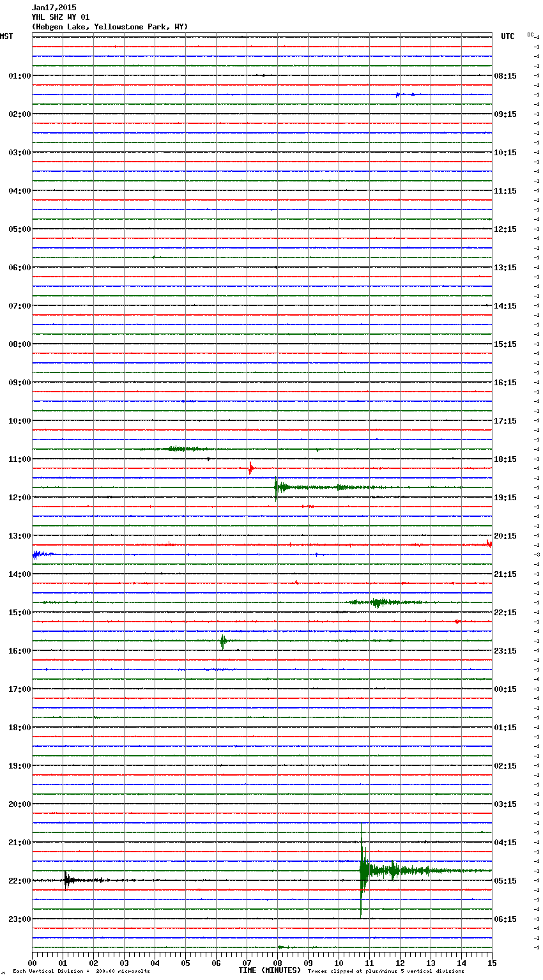Click the 14:15 UTC row label
Screen dimensions: 543x980
505,306
